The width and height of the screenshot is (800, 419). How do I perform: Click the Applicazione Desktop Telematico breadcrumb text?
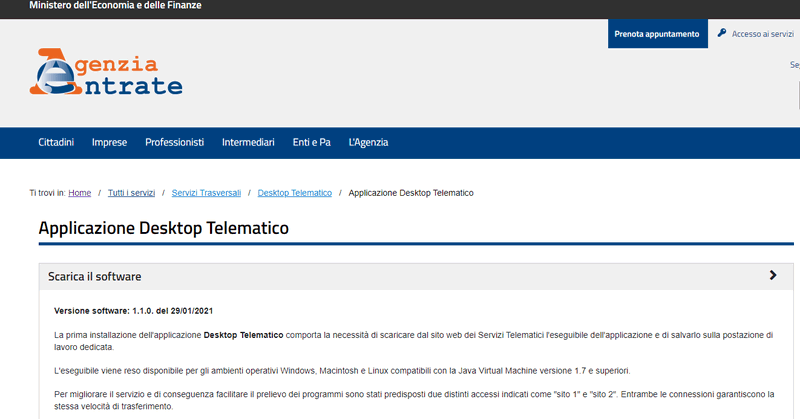tap(411, 193)
